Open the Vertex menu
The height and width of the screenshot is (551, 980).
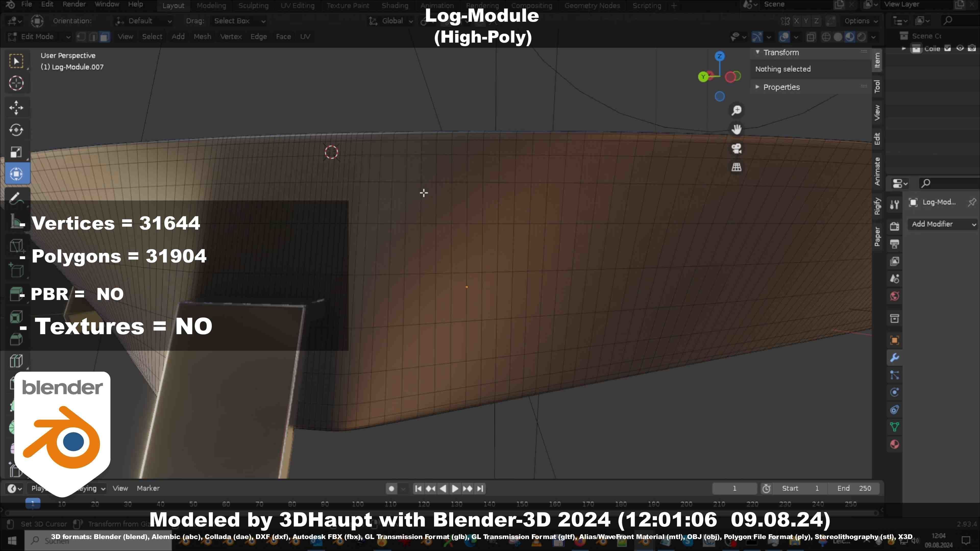(x=231, y=36)
